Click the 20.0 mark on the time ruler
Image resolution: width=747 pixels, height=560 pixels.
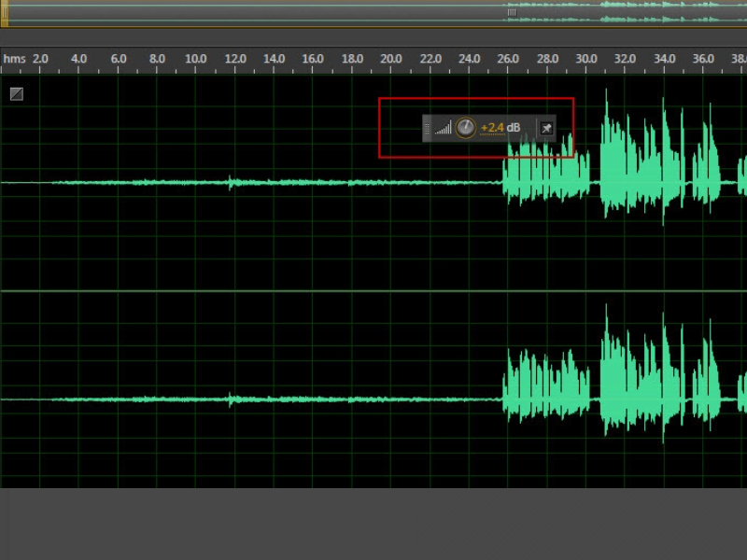391,59
